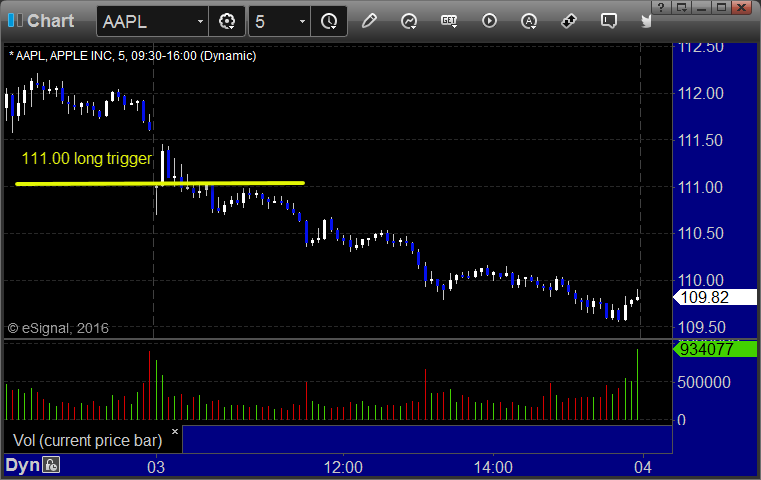Click the 'Vol (current price bar)' label
The height and width of the screenshot is (480, 761).
(87, 440)
